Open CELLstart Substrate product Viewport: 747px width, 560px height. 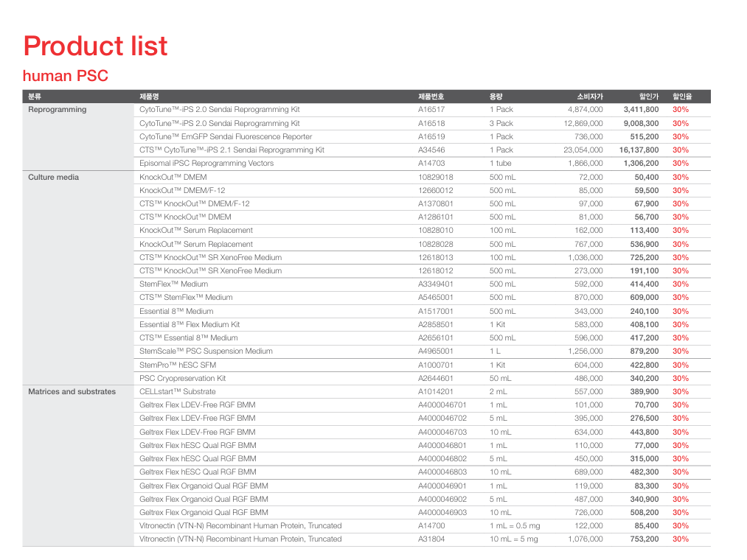(177, 391)
